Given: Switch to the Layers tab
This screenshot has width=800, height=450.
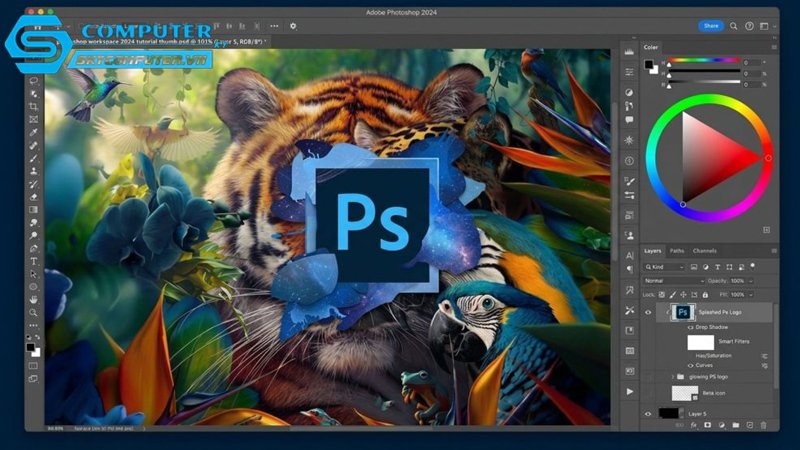Looking at the screenshot, I should [x=652, y=251].
